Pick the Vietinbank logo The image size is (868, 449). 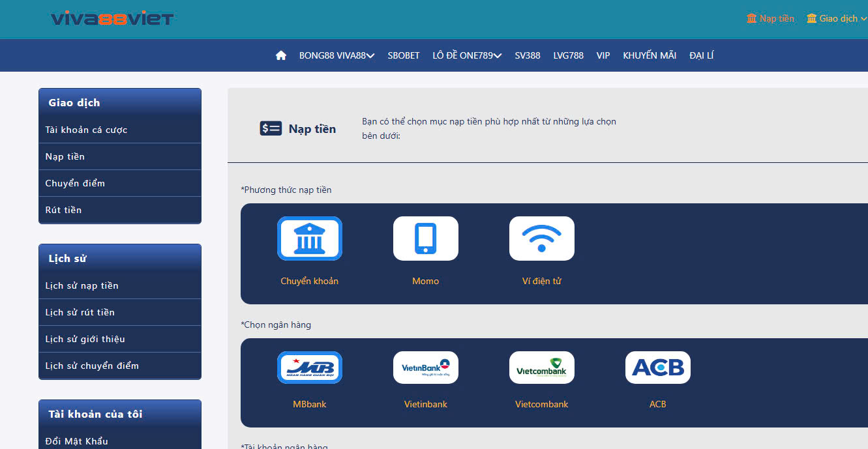tap(426, 368)
